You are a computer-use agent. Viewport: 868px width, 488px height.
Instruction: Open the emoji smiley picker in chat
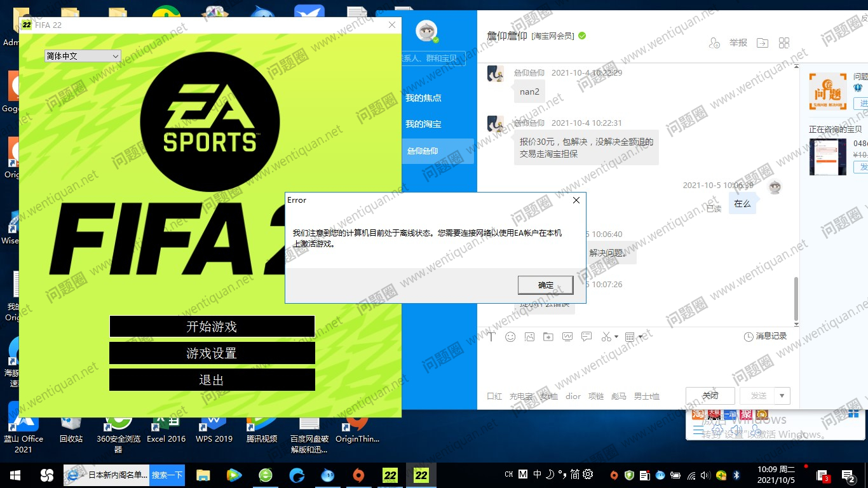coord(510,337)
